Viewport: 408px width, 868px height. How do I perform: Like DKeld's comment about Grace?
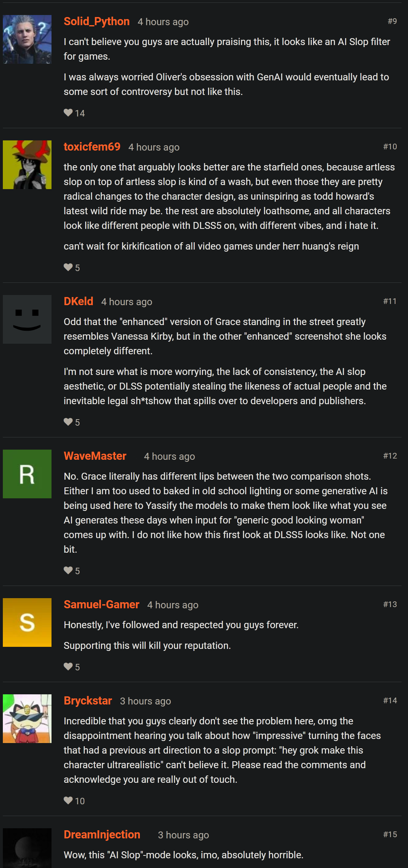pyautogui.click(x=68, y=422)
